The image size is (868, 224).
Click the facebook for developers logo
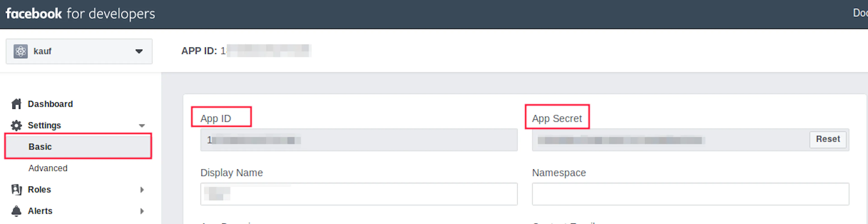(x=80, y=14)
